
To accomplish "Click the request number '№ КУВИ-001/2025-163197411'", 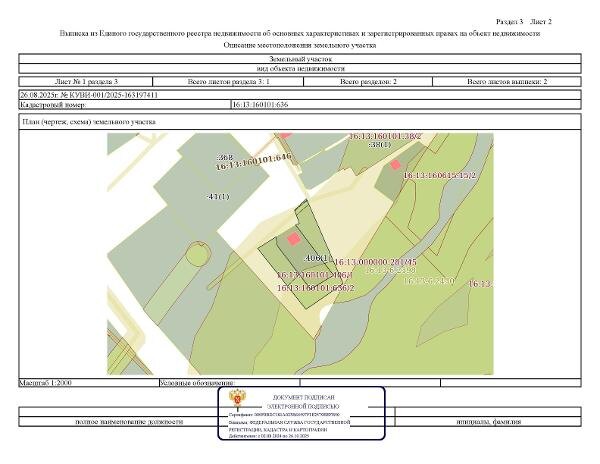I will click(109, 95).
